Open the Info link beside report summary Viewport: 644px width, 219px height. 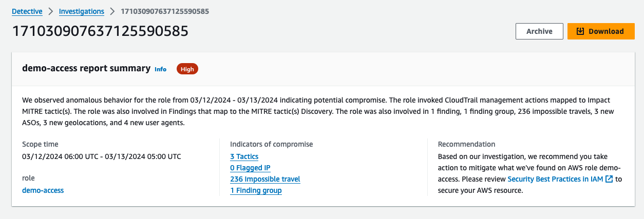[161, 69]
